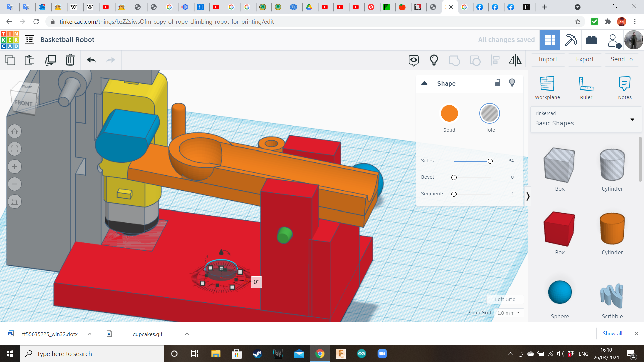Click the Group shapes icon
The width and height of the screenshot is (644, 362).
(x=454, y=60)
